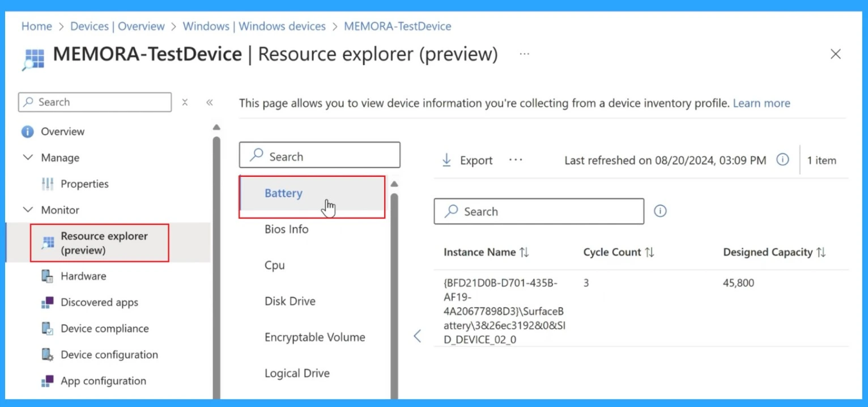
Task: Open more actions ellipsis next to Export
Action: coord(516,160)
